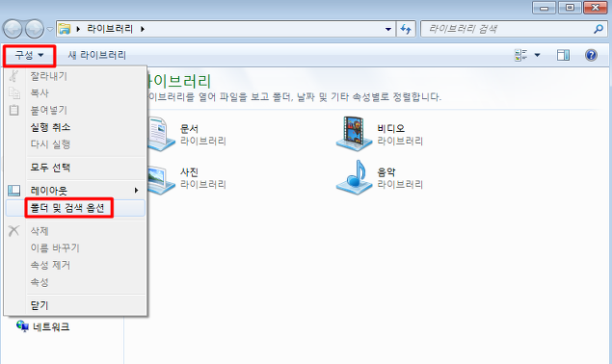Select the 음악 library icon
The image size is (612, 364).
point(354,177)
